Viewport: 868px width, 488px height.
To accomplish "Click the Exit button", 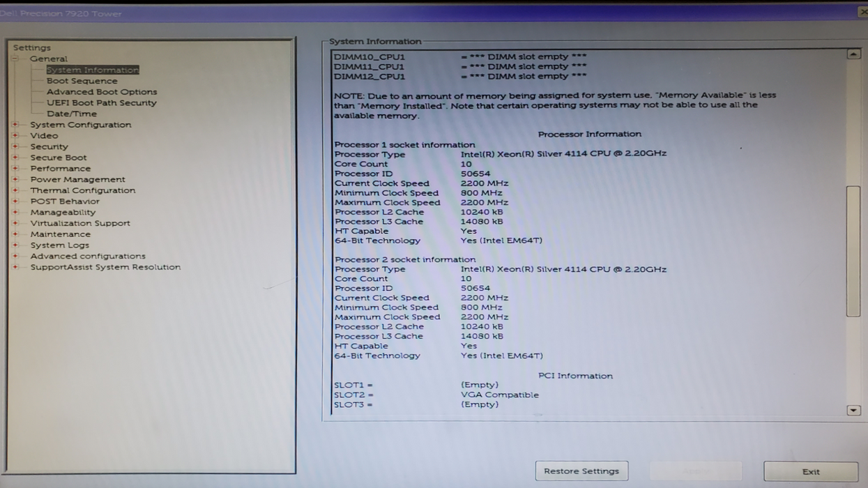I will pyautogui.click(x=811, y=472).
